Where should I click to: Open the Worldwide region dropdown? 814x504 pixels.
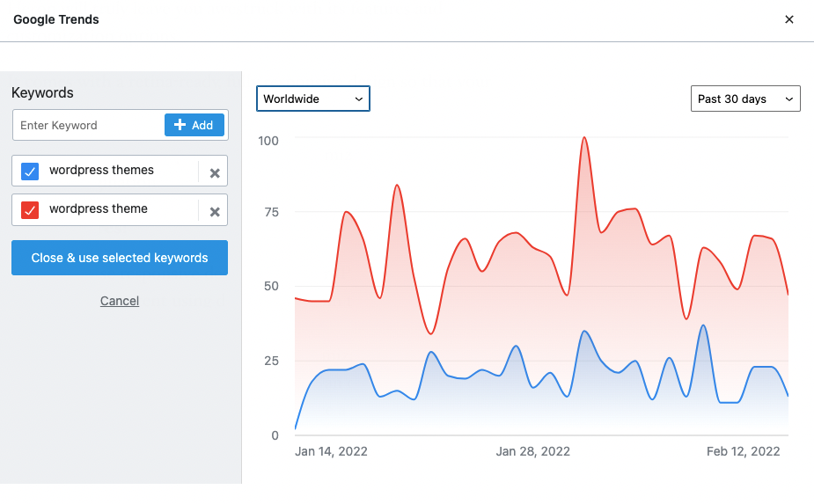click(312, 99)
